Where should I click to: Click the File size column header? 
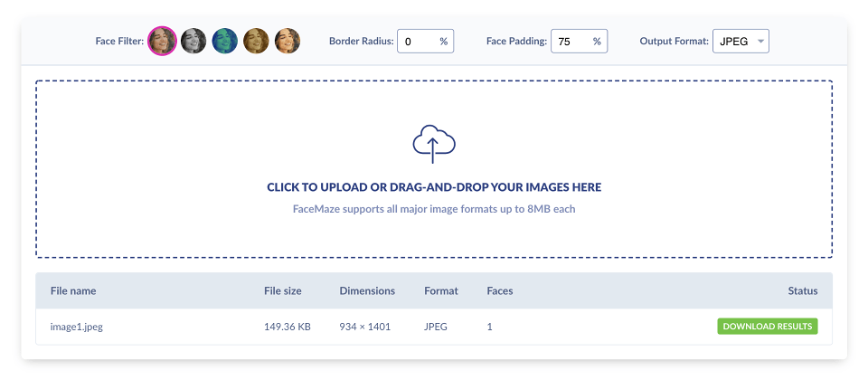tap(283, 290)
